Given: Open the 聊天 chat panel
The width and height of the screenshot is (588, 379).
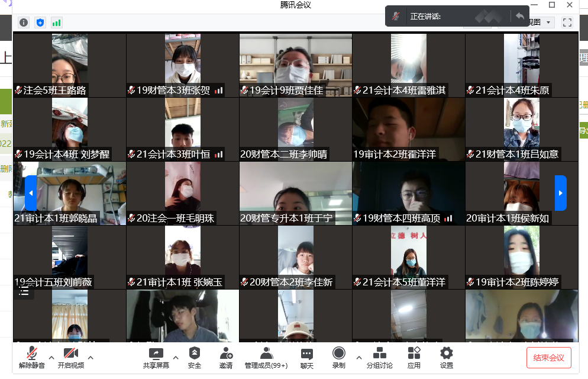Looking at the screenshot, I should coord(306,358).
